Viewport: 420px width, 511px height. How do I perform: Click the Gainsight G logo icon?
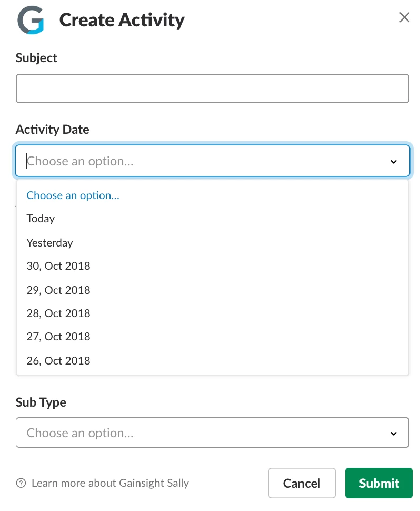(31, 20)
